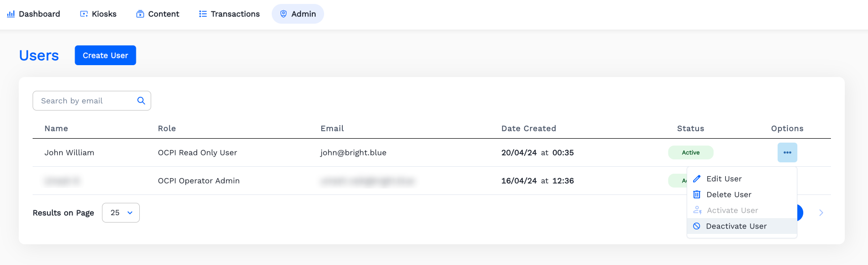Screen dimensions: 868x265
Task: Open the Dashboard navigation tab
Action: [x=34, y=14]
